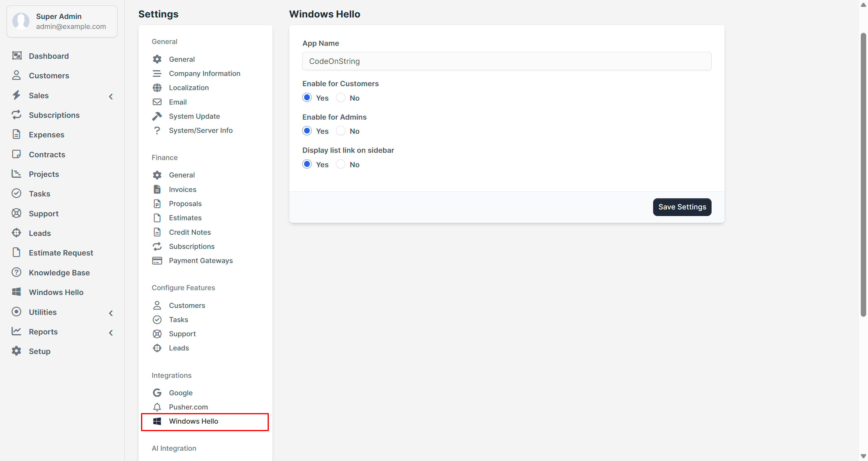Click the Email envelope icon in settings

pos(157,102)
